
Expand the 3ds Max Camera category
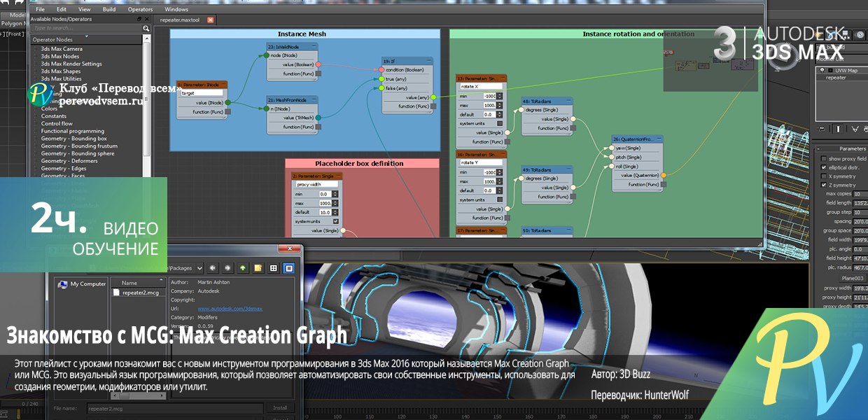[62, 49]
